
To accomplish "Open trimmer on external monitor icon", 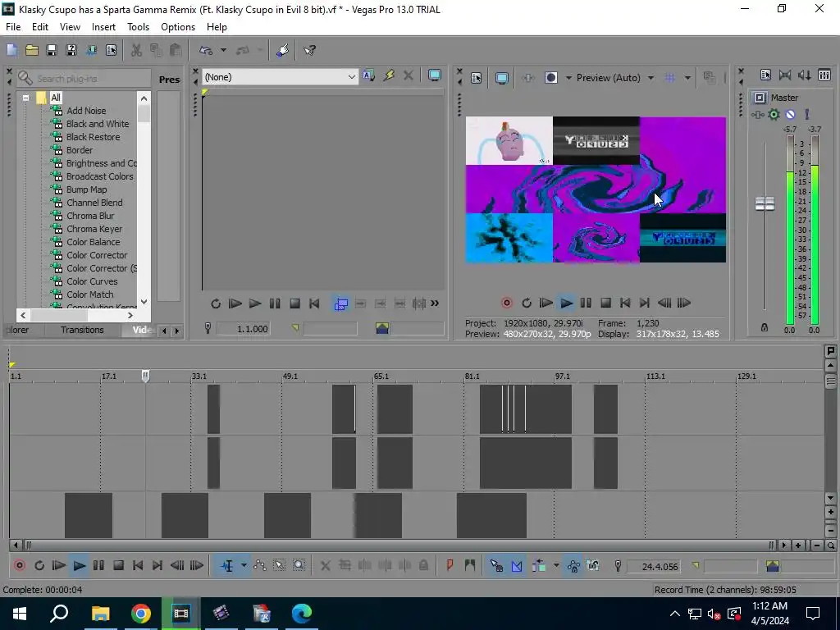I will pyautogui.click(x=435, y=76).
